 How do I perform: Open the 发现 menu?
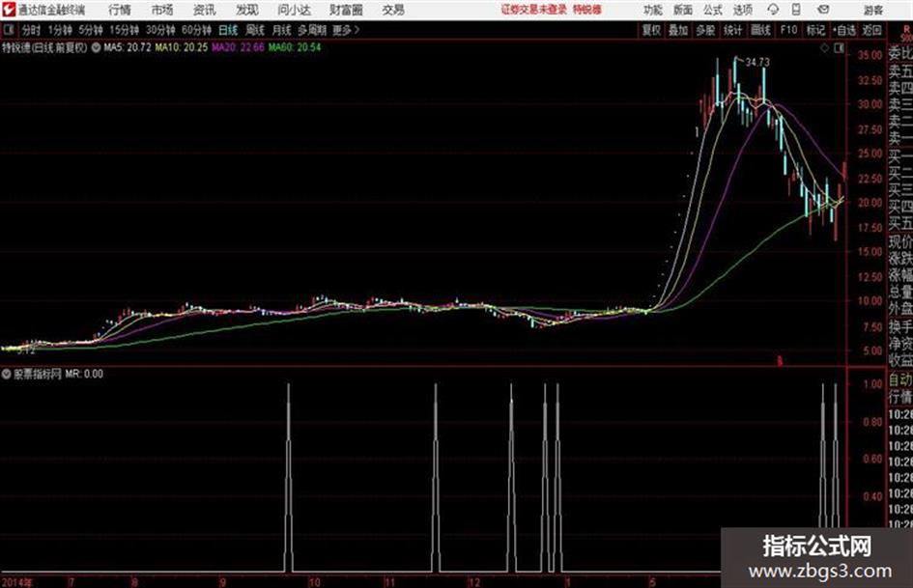point(247,10)
